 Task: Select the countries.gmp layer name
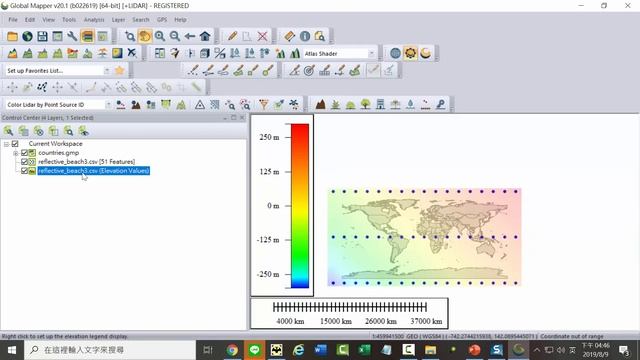(x=59, y=153)
